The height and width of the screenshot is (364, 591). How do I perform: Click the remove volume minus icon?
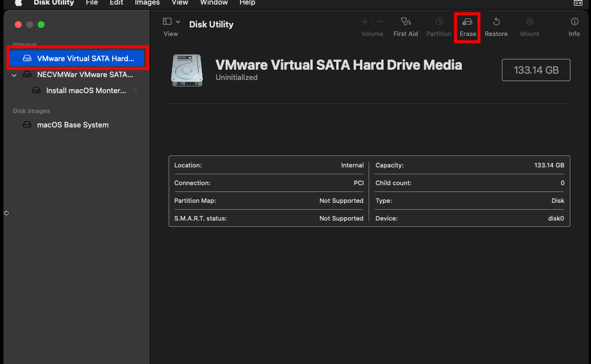(380, 22)
